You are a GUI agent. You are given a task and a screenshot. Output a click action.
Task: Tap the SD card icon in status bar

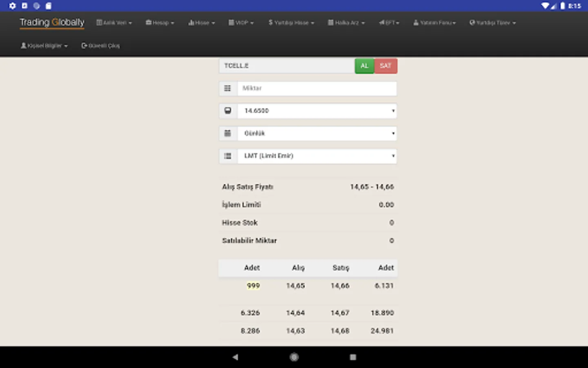(49, 6)
